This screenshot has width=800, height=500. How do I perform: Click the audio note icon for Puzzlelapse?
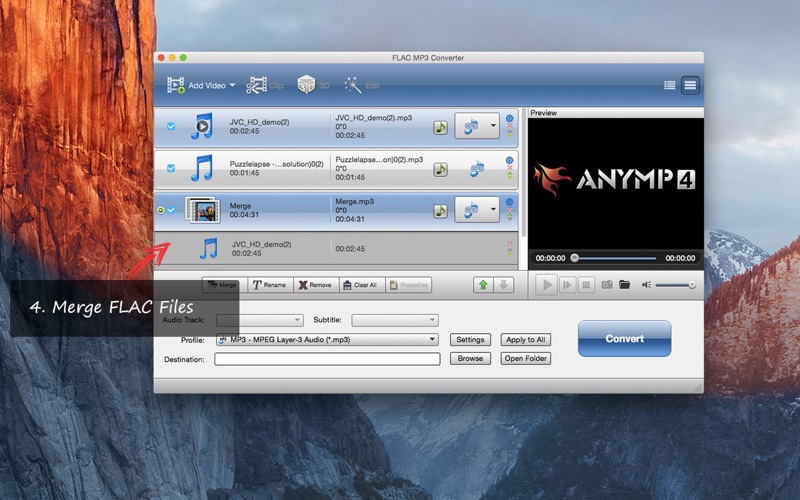pyautogui.click(x=440, y=168)
